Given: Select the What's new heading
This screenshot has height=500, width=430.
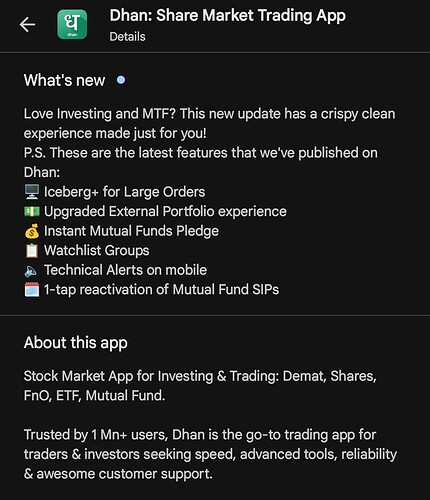Looking at the screenshot, I should point(64,80).
